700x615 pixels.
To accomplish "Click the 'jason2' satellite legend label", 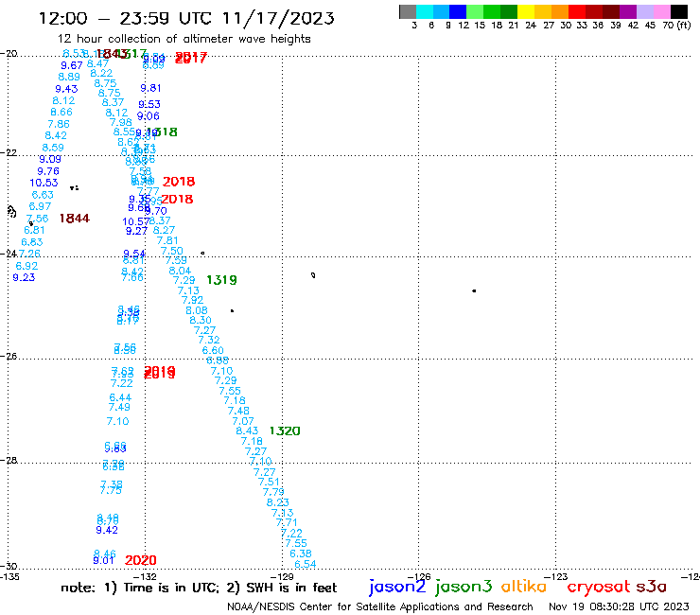I will (397, 587).
